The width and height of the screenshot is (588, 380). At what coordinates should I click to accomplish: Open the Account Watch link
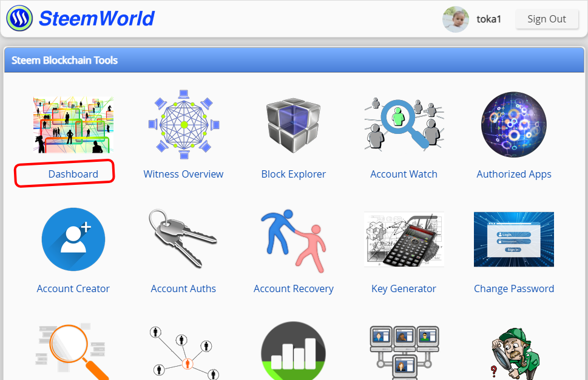[404, 174]
